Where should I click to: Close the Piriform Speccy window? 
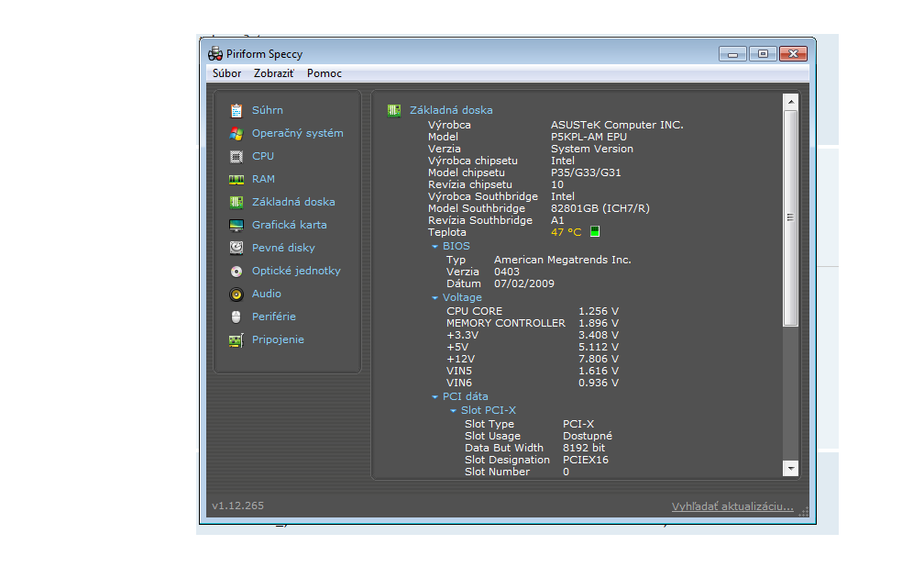[793, 54]
